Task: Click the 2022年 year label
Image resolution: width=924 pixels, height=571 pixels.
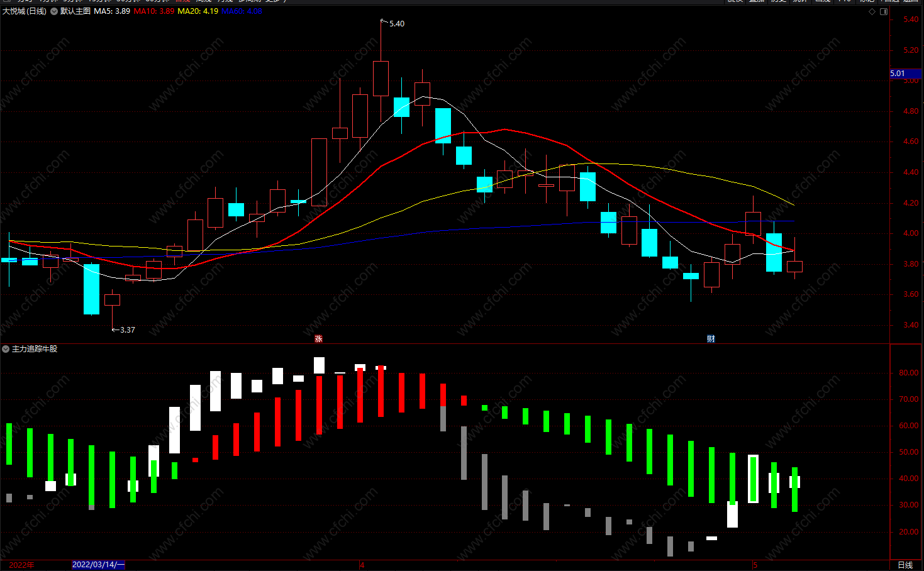Action: [22, 565]
